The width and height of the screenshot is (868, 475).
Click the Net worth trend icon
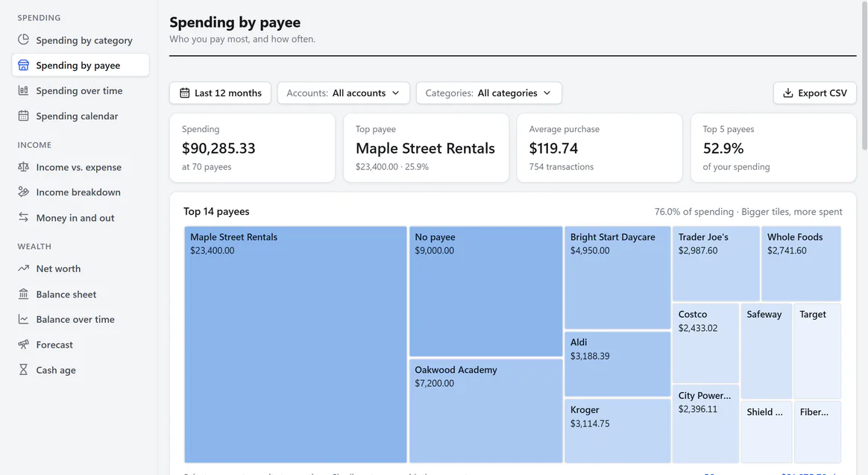pyautogui.click(x=23, y=268)
